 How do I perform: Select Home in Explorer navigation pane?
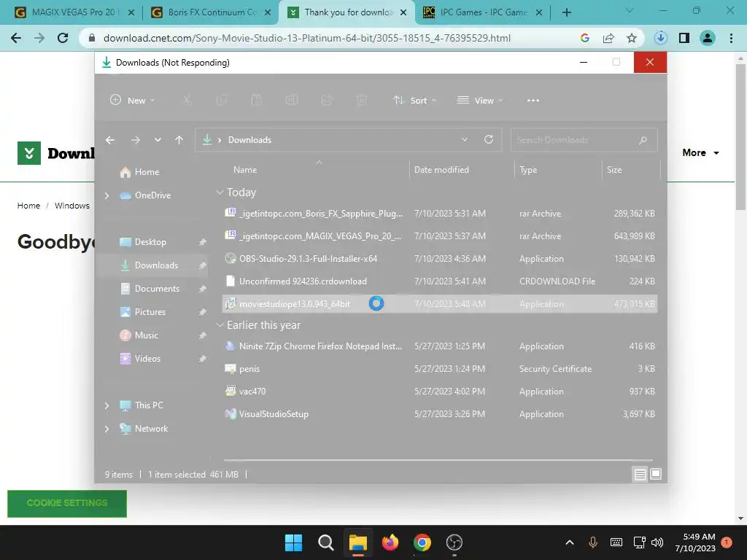tap(147, 172)
